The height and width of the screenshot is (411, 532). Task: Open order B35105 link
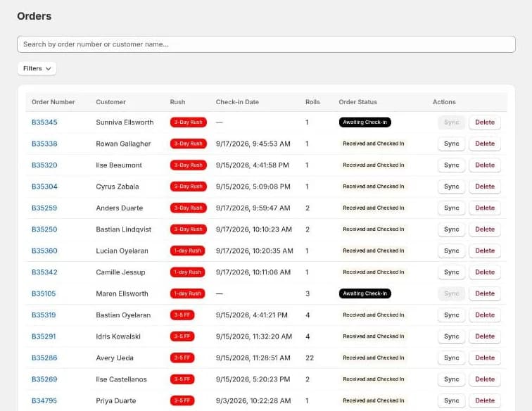44,293
